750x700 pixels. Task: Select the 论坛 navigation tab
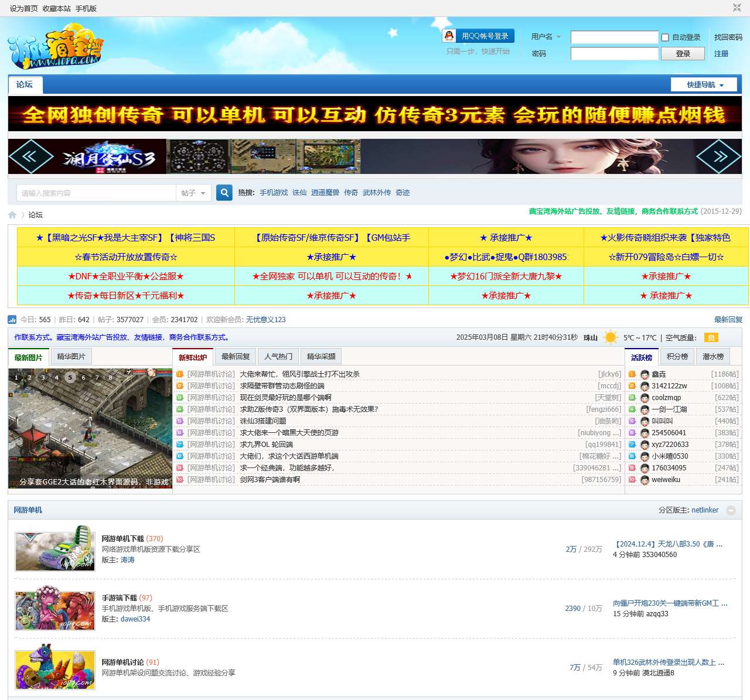(x=25, y=85)
